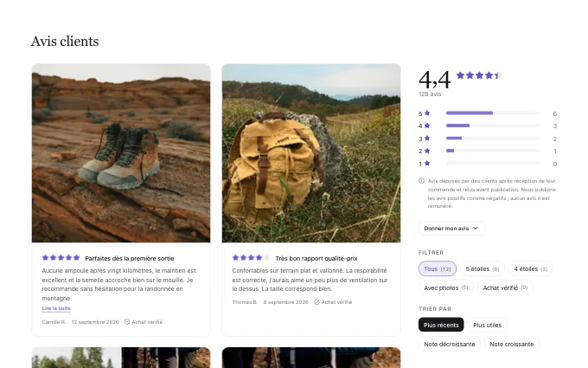Click the count "0" beside 1-star bar
This screenshot has height=368, width=588.
(554, 165)
